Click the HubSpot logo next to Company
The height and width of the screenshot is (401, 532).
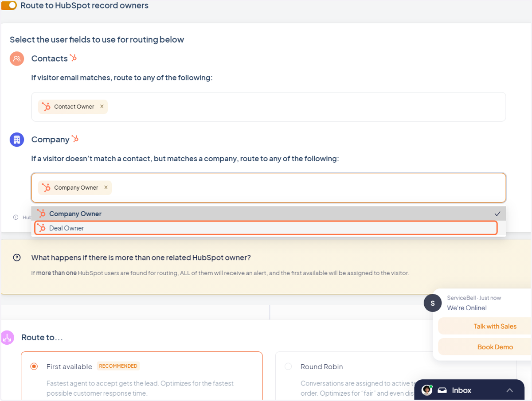(x=75, y=139)
